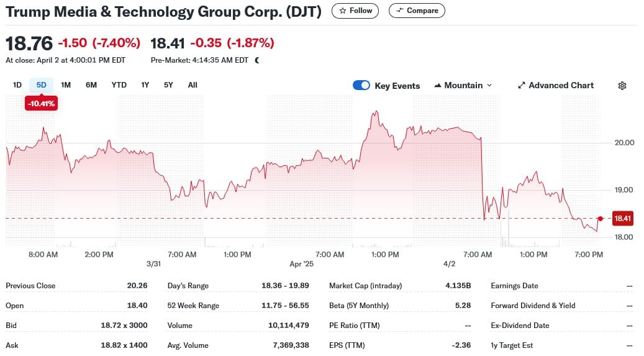Click the Day's Range label

click(188, 286)
